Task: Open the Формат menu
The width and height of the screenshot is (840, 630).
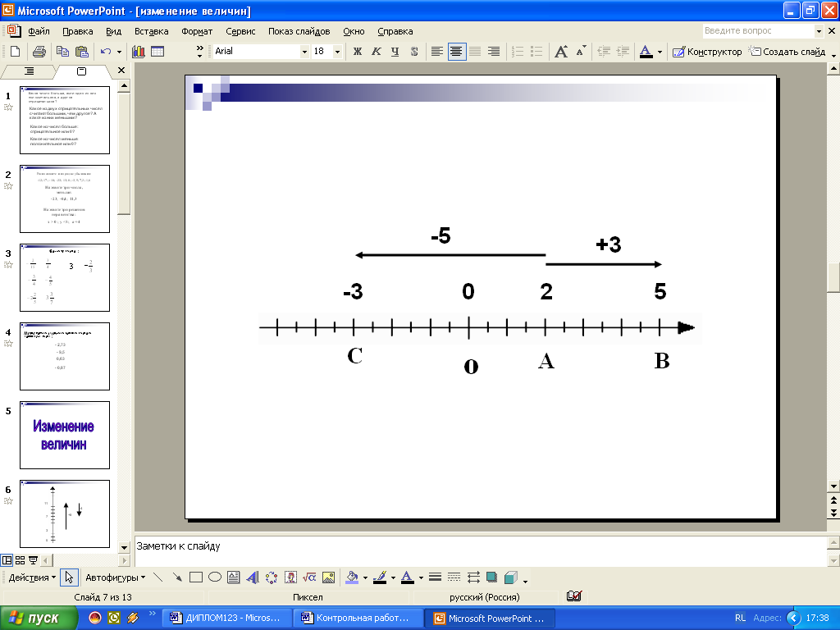Action: pos(197,31)
